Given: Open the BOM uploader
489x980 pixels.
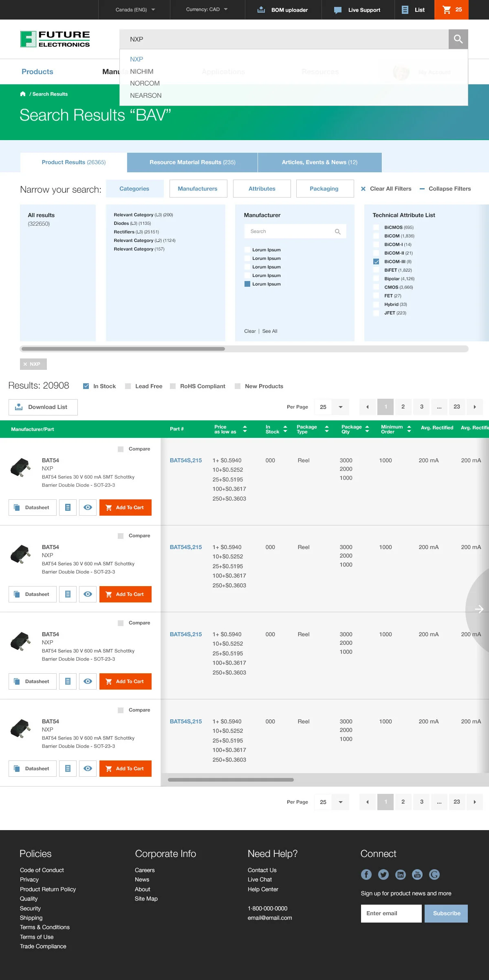Looking at the screenshot, I should pyautogui.click(x=283, y=10).
